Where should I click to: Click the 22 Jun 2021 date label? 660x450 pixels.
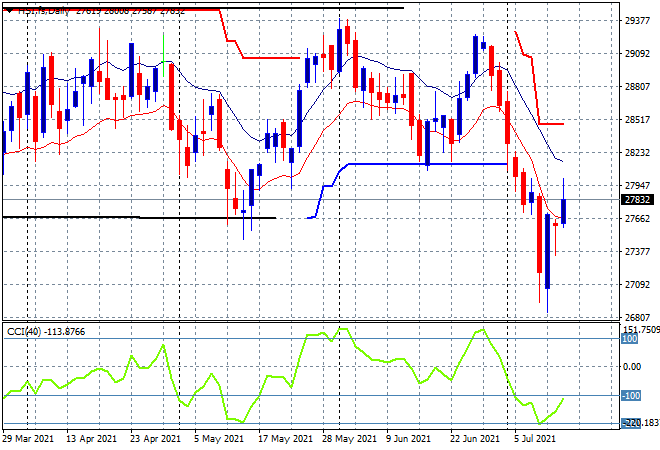475,439
